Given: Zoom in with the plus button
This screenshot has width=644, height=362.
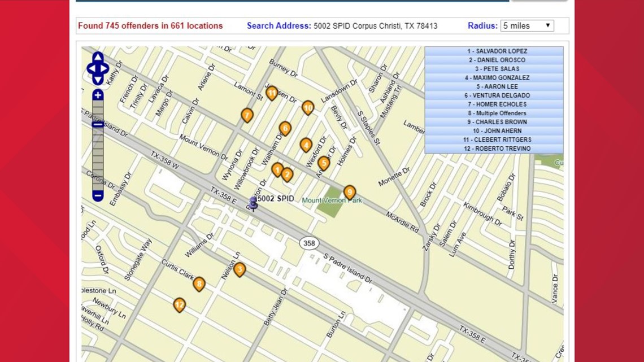Looking at the screenshot, I should 98,95.
